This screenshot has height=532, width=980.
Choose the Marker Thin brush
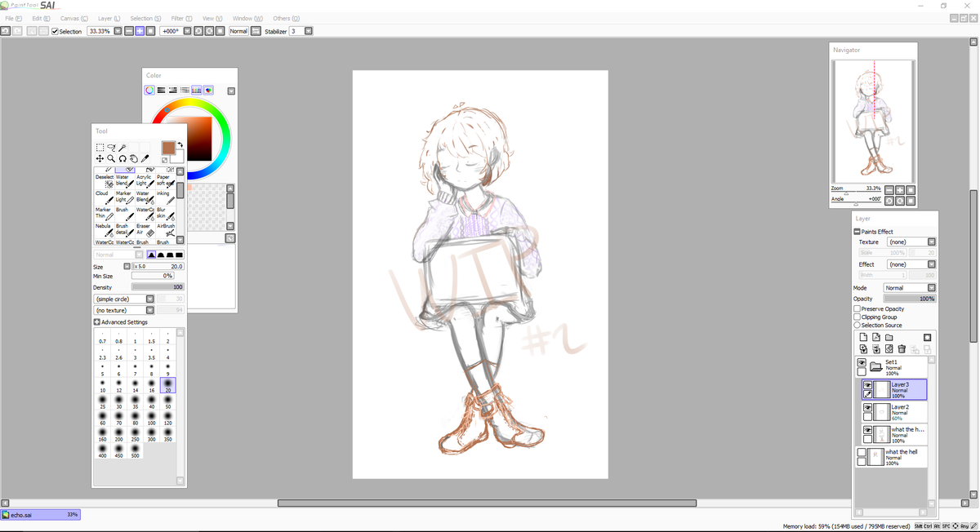(x=105, y=213)
